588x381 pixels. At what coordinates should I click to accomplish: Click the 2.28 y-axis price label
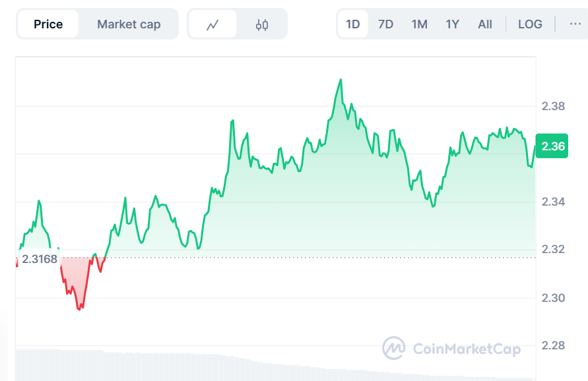(553, 345)
